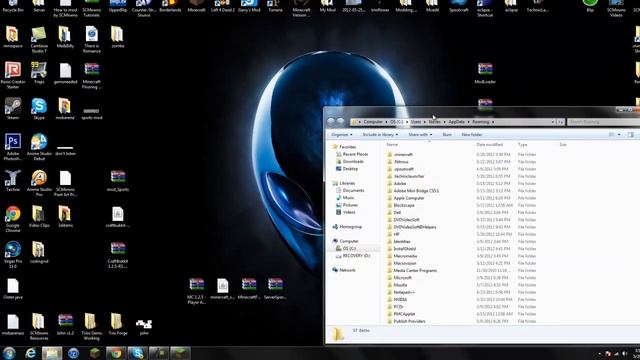
Task: Select the zombie folder on desktop
Action: click(x=118, y=37)
